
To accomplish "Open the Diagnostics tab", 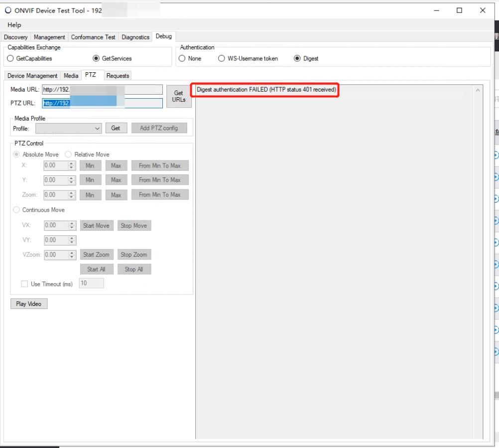I will tap(135, 37).
